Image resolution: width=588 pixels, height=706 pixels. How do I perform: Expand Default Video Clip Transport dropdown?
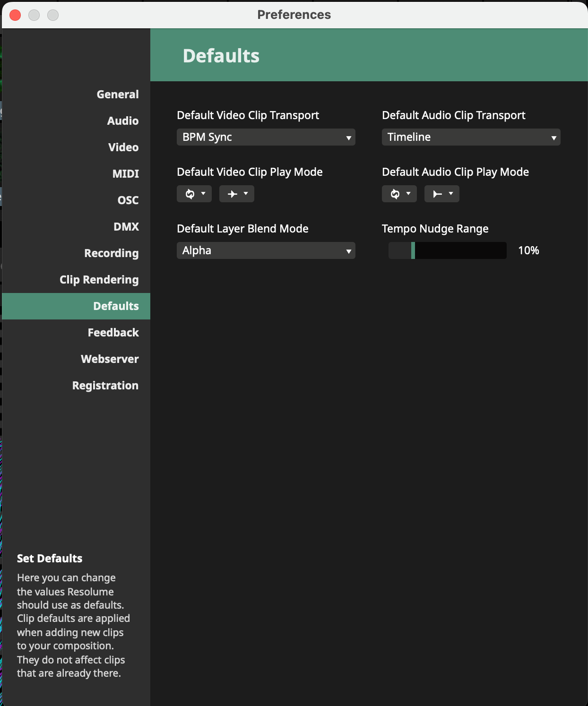point(266,137)
